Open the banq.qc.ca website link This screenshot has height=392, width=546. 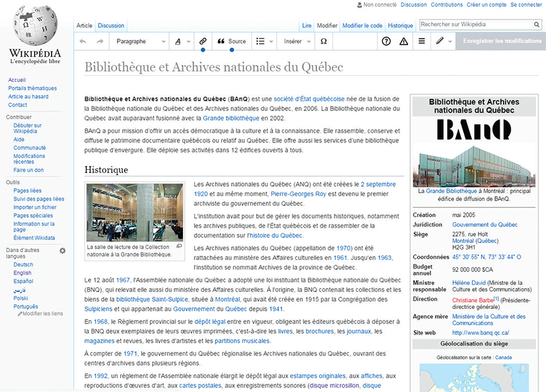[x=481, y=333]
